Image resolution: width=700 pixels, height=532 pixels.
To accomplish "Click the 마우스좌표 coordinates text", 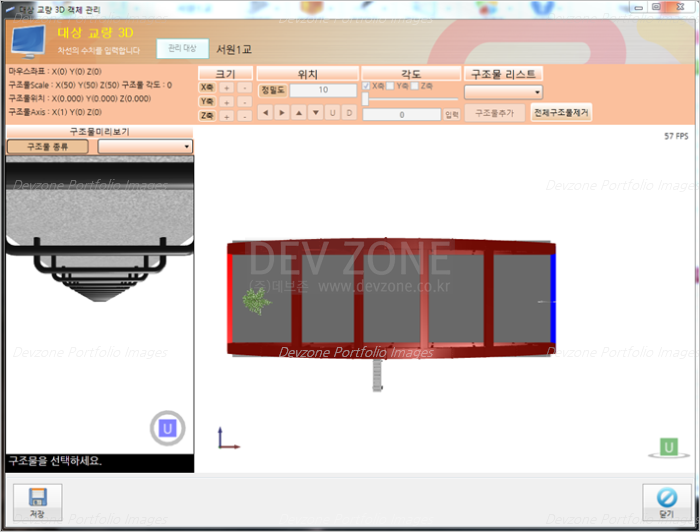I will (x=55, y=71).
